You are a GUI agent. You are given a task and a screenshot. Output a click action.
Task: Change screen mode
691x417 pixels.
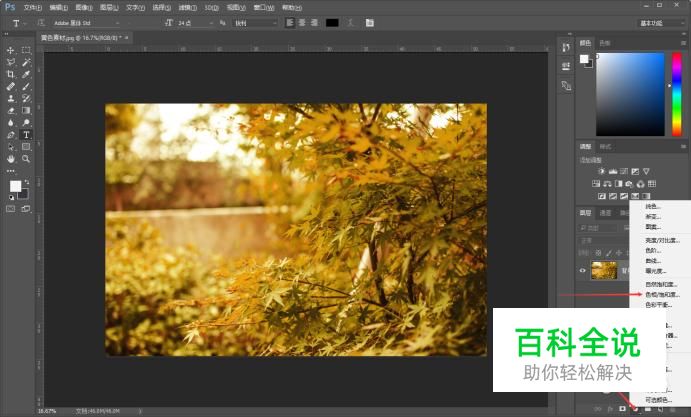(26, 209)
